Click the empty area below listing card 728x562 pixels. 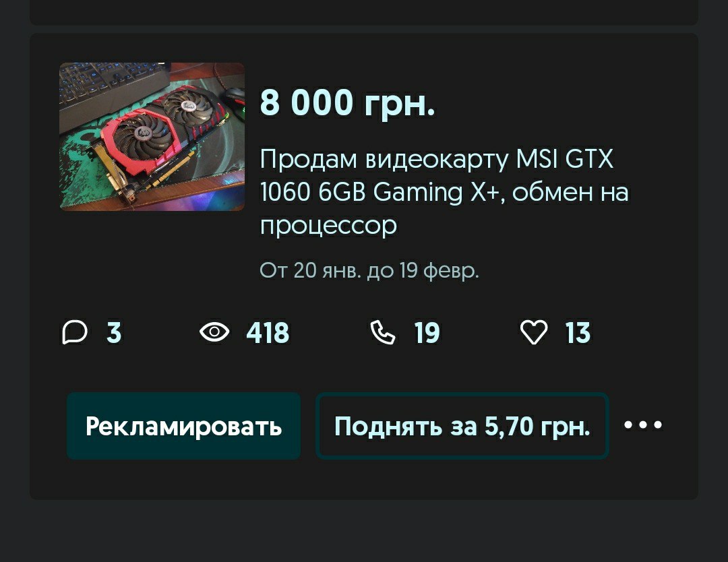coord(364,532)
